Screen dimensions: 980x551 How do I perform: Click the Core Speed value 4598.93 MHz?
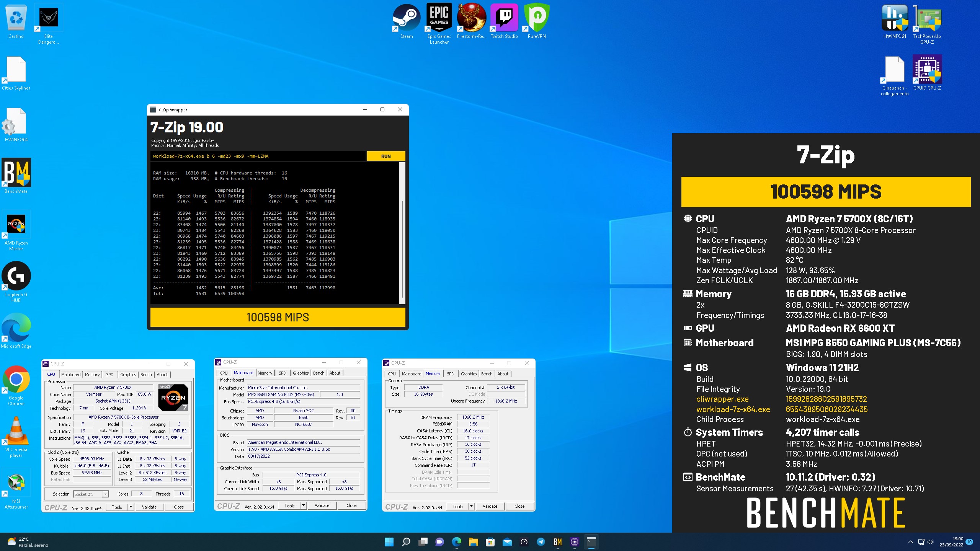(92, 459)
